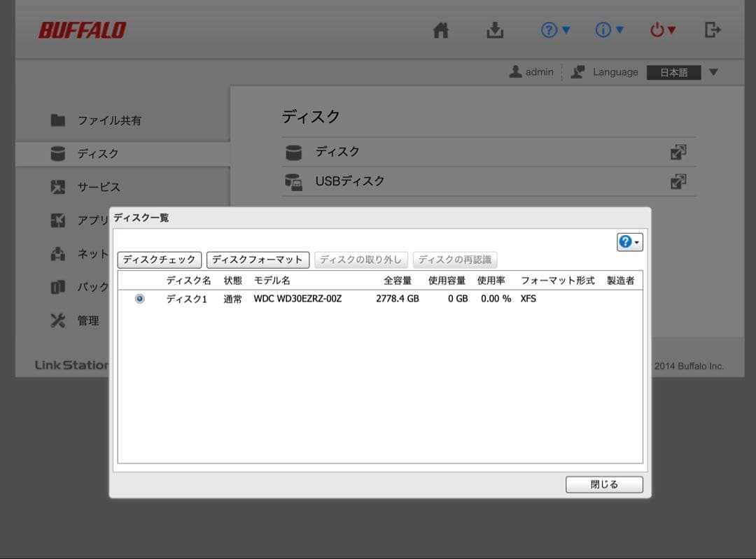Click the 管理 wrench icon in sidebar
Image resolution: width=756 pixels, height=559 pixels.
pos(57,320)
